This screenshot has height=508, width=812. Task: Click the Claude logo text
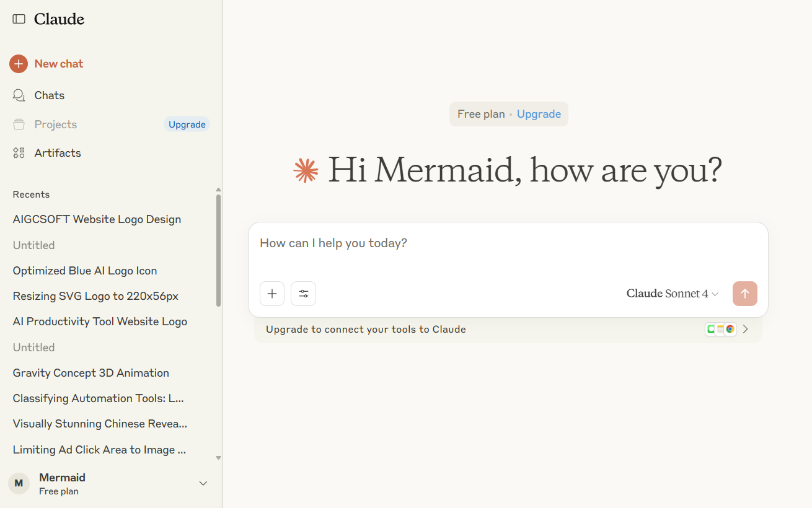[59, 19]
